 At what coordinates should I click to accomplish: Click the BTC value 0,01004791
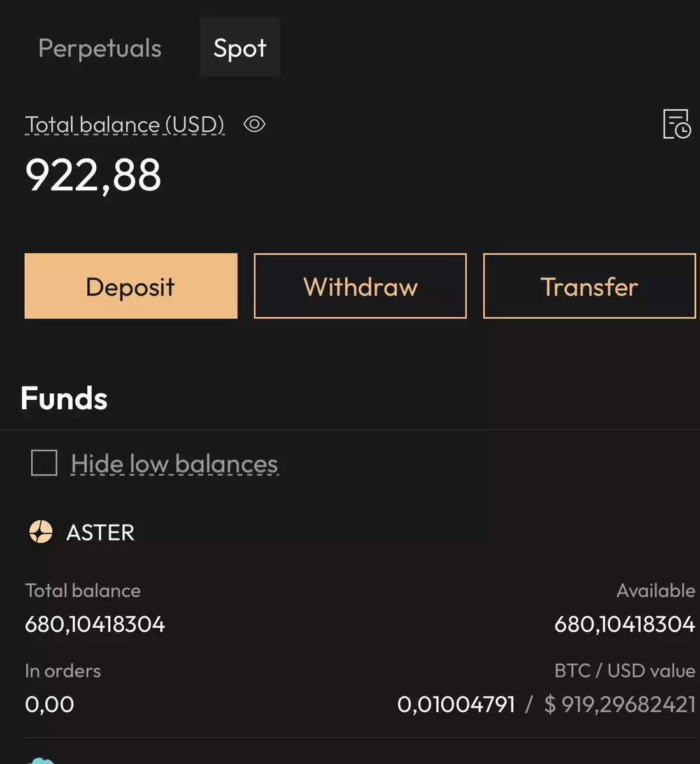pyautogui.click(x=456, y=704)
